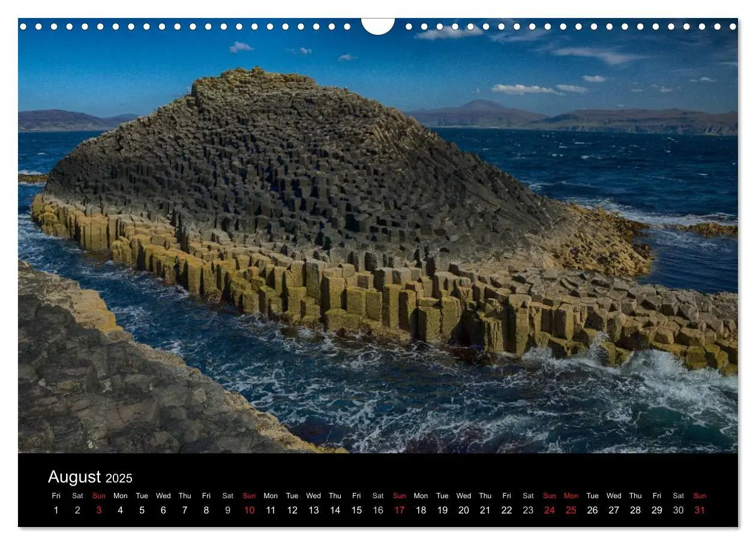Select date 21 in the calendar

click(x=485, y=510)
